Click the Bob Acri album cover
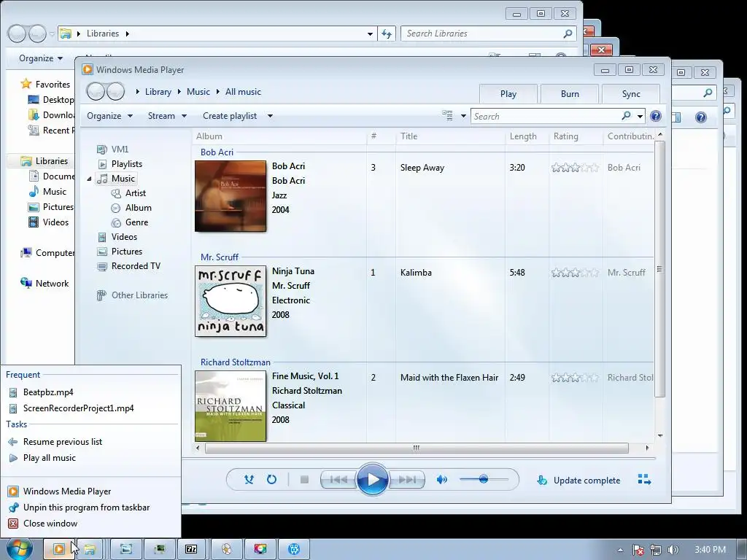 pos(231,196)
